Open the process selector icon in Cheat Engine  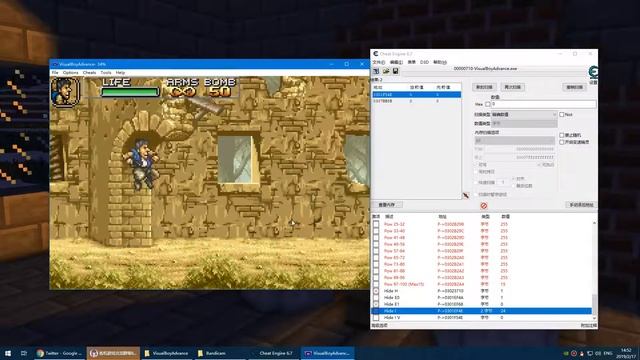376,71
